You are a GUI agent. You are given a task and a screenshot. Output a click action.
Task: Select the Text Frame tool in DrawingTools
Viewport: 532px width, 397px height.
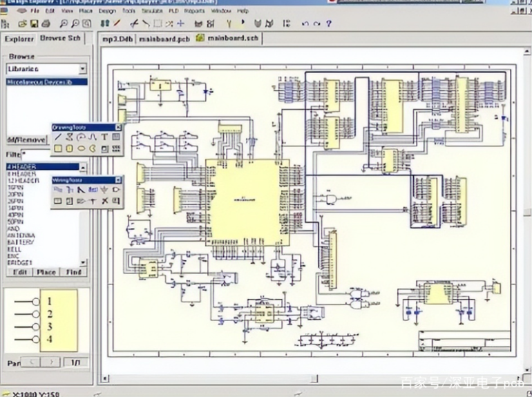pos(116,137)
